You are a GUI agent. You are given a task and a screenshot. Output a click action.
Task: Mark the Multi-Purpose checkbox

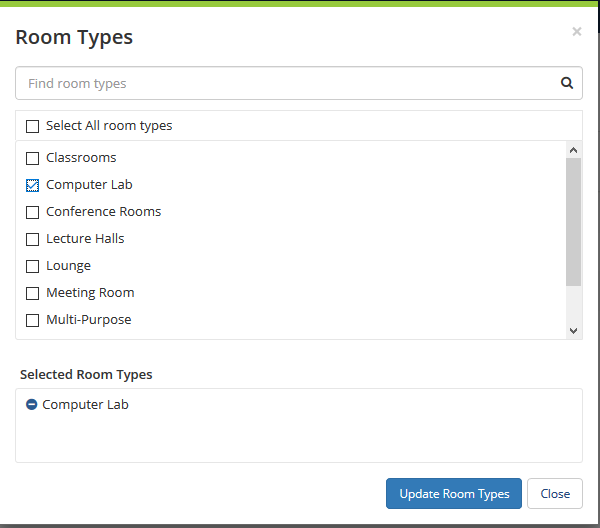point(33,320)
